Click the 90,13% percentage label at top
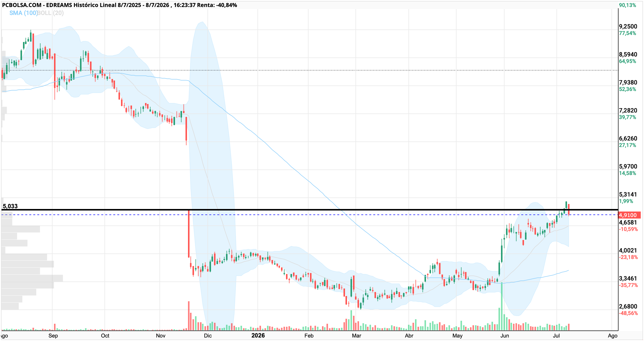The width and height of the screenshot is (644, 341). 627,5
